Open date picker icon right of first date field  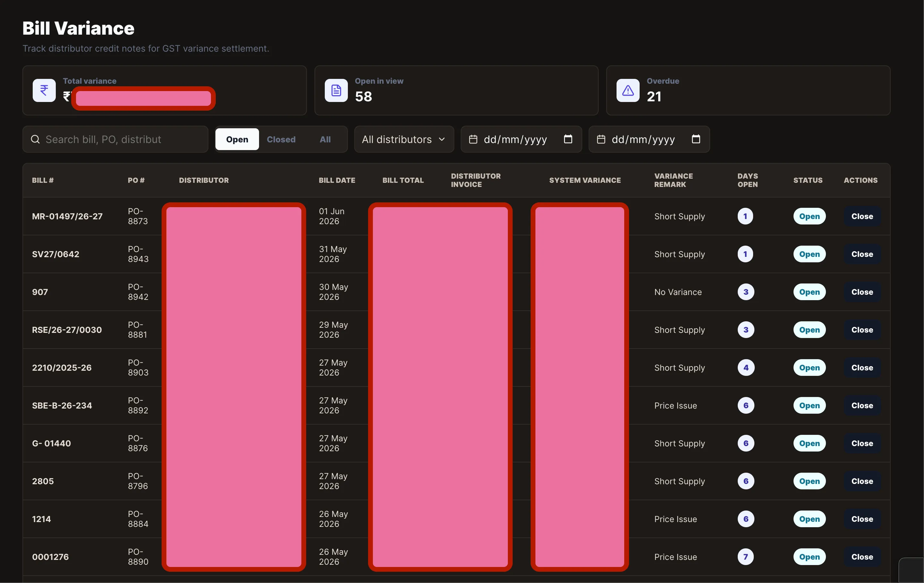pyautogui.click(x=568, y=139)
